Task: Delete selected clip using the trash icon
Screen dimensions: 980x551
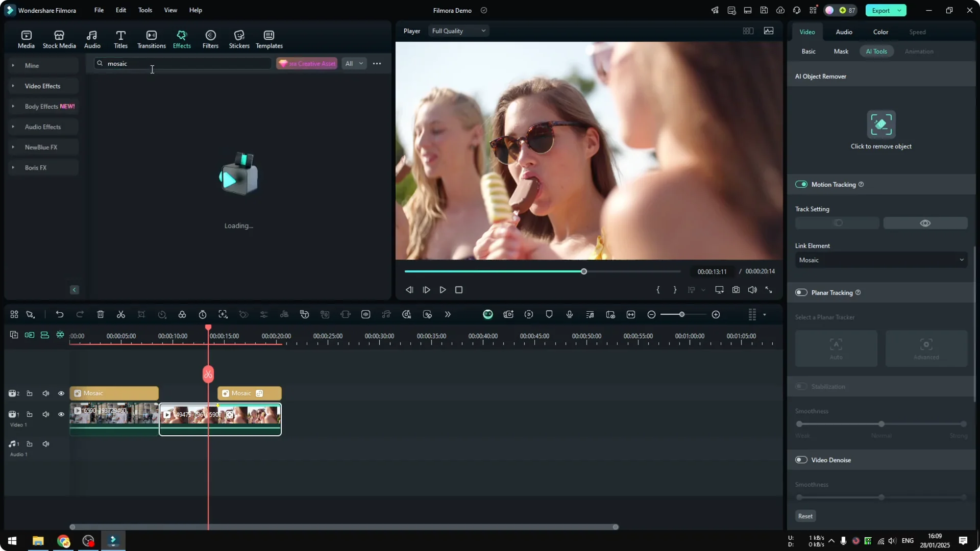Action: coord(101,314)
